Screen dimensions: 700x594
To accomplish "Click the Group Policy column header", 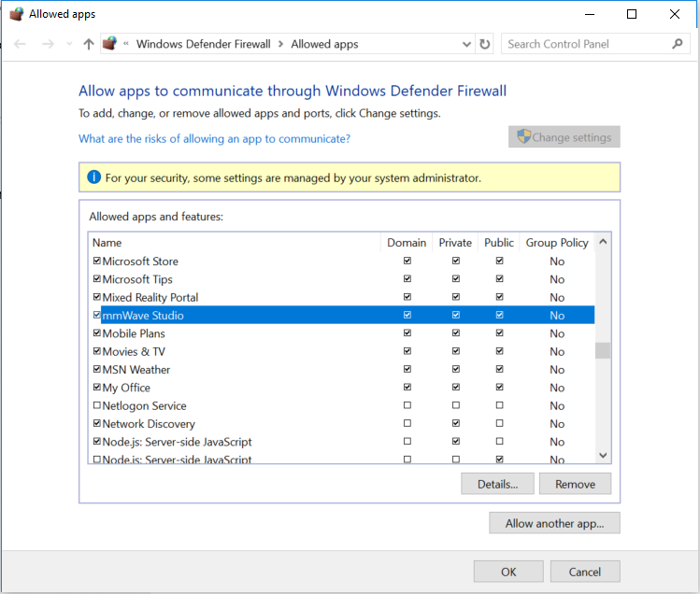I will (557, 242).
